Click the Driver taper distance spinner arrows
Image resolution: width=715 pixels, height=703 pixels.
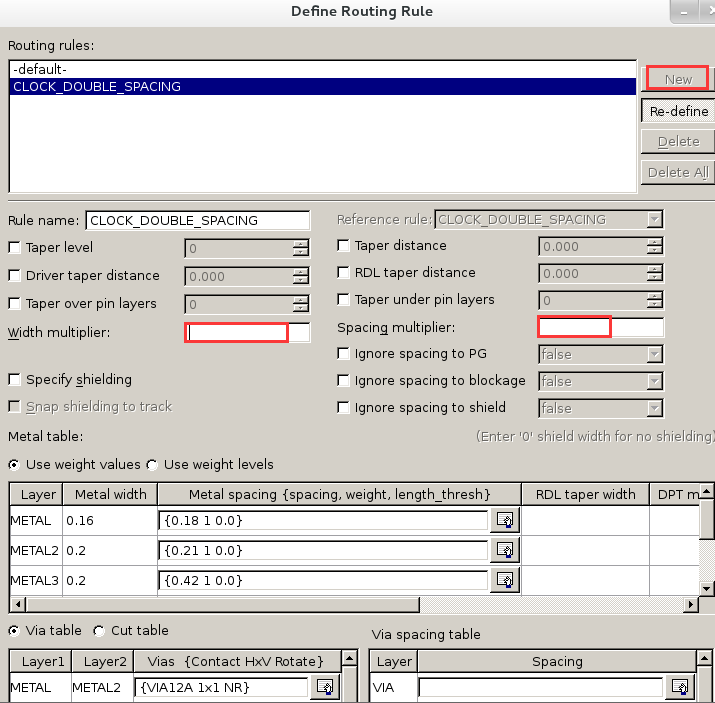pyautogui.click(x=301, y=276)
